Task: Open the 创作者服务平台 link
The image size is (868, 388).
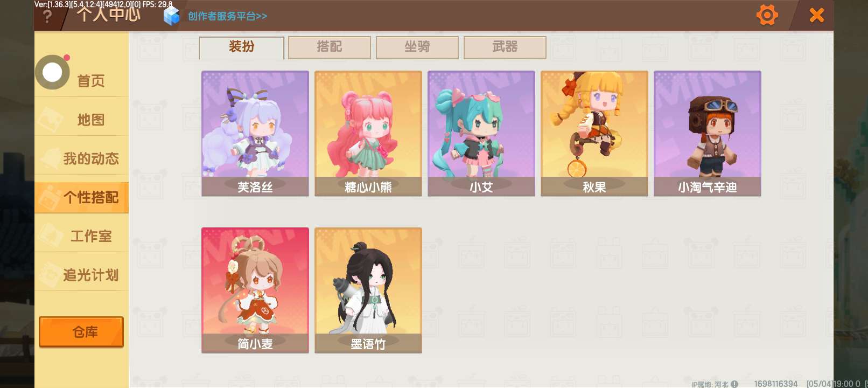Action: click(x=227, y=16)
